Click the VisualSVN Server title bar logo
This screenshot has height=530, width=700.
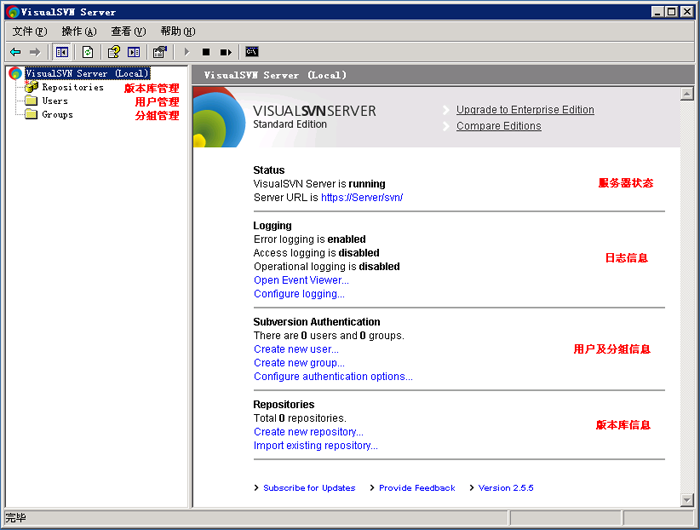pos(13,12)
